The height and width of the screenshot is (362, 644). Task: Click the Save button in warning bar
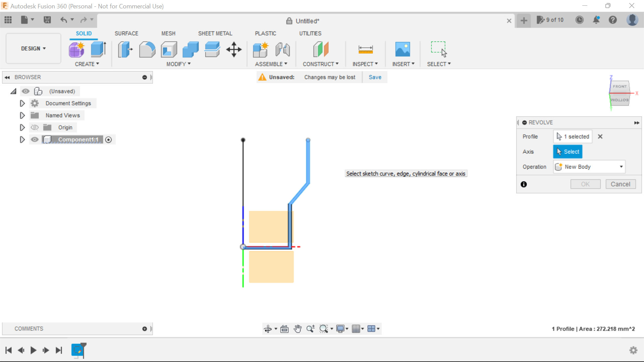coord(375,77)
